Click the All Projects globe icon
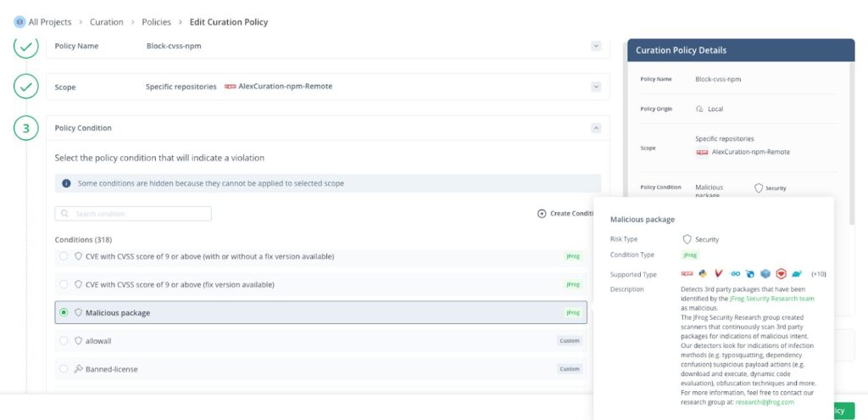 pos(19,22)
